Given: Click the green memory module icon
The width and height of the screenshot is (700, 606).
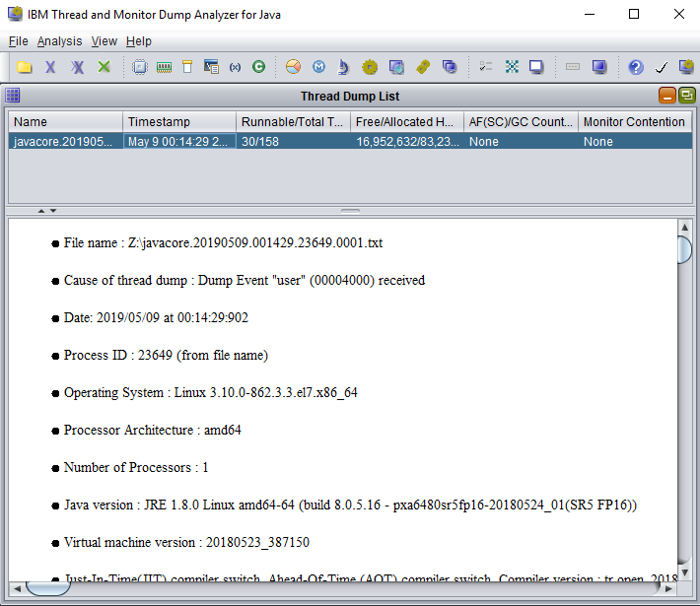Looking at the screenshot, I should 164,67.
